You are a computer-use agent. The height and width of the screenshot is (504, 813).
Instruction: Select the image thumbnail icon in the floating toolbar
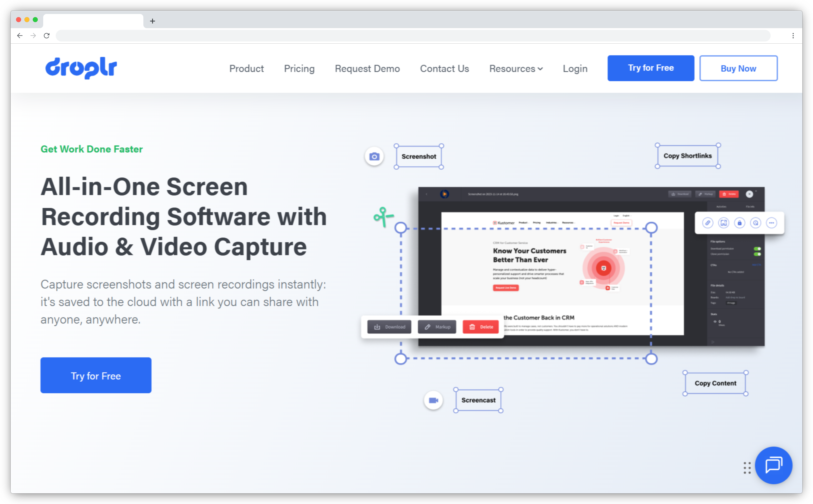click(x=724, y=223)
